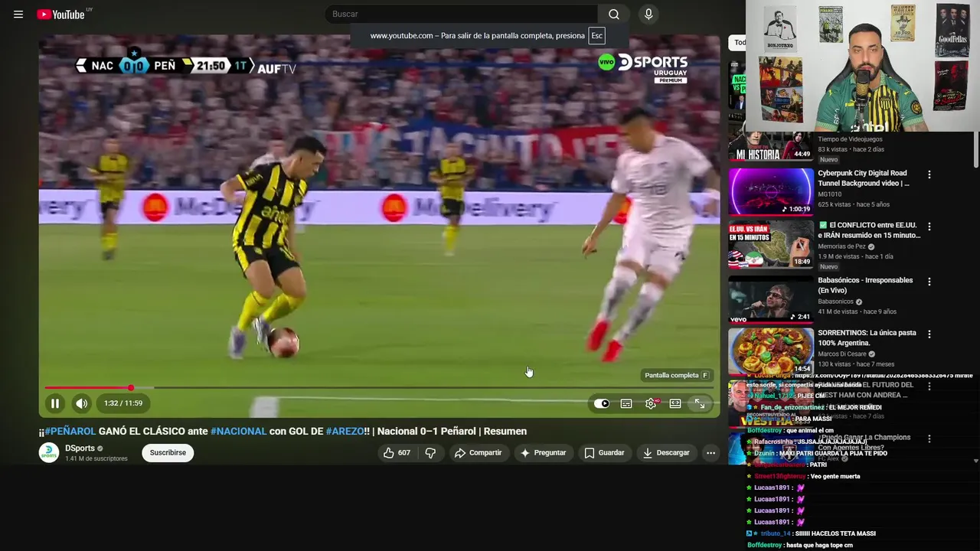This screenshot has height=551, width=980.
Task: Dislike the video with the thumbs down
Action: [x=430, y=453]
